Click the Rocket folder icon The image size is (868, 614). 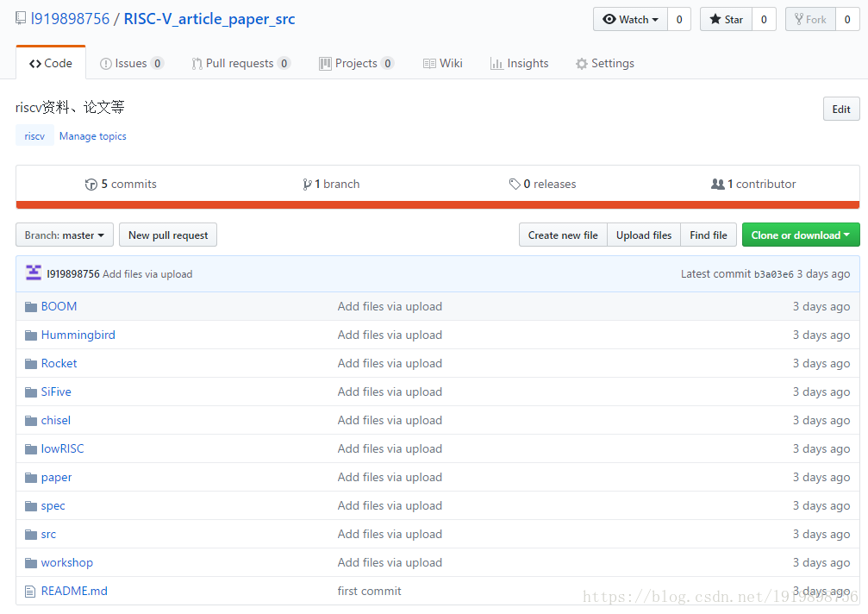(x=31, y=364)
